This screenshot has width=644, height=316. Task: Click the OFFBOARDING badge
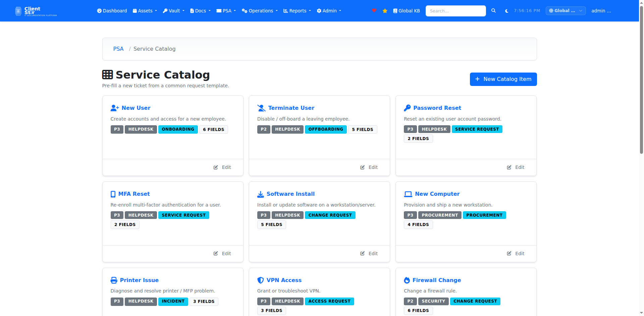(x=326, y=129)
